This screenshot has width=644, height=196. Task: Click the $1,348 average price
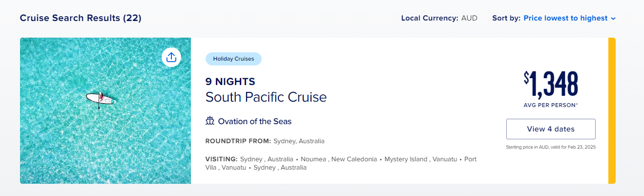click(551, 84)
